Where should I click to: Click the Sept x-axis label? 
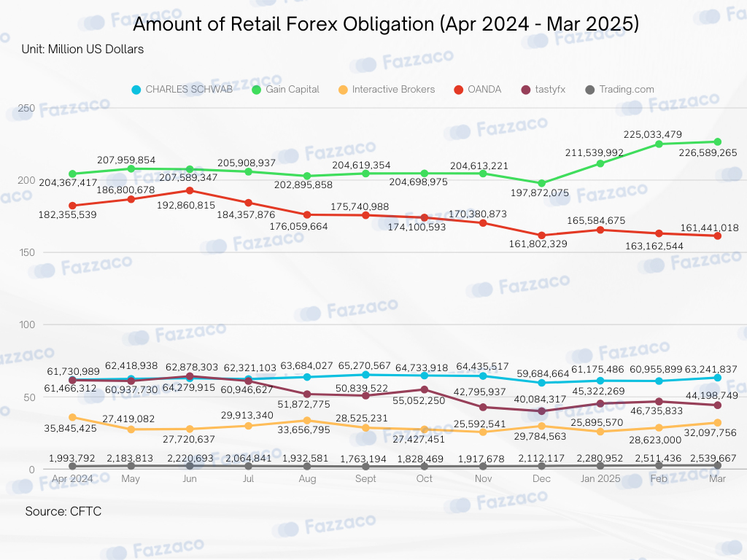tap(366, 478)
